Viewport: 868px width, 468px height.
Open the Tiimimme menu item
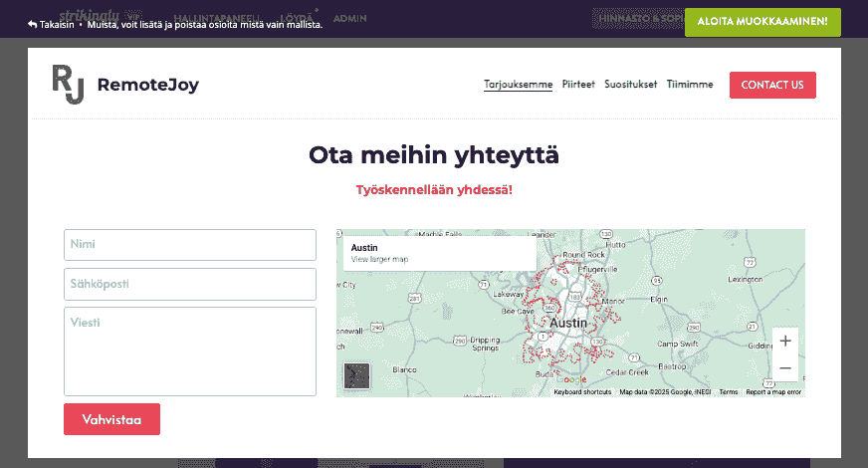pos(690,85)
